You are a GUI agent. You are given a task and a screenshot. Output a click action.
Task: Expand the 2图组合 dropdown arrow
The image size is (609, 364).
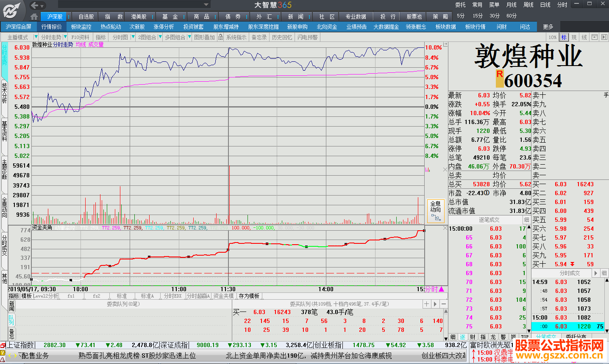point(159,37)
